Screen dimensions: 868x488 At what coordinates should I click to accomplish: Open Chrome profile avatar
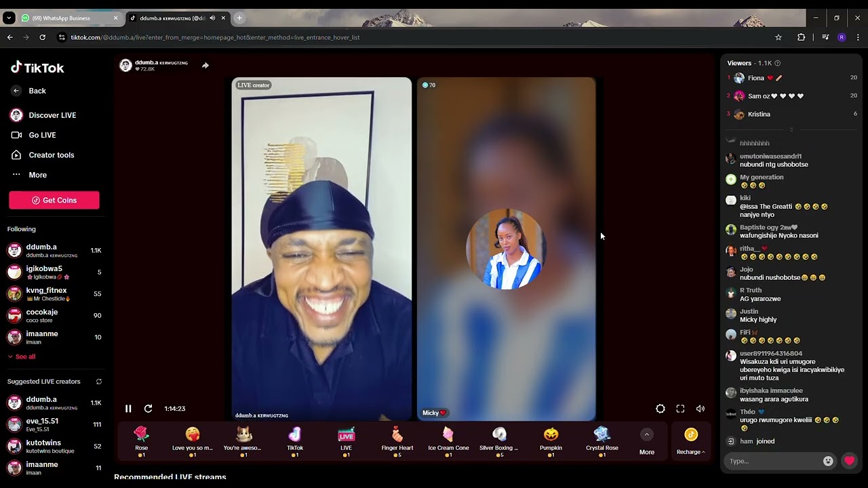[842, 37]
